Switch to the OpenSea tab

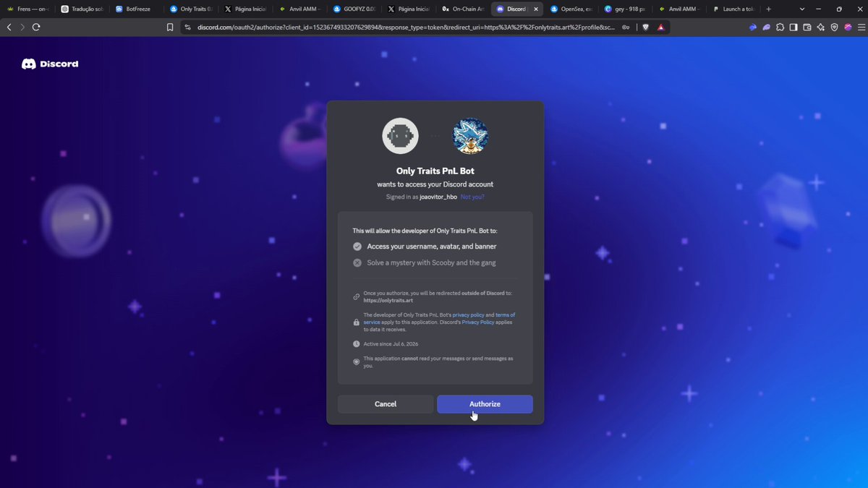(x=571, y=9)
